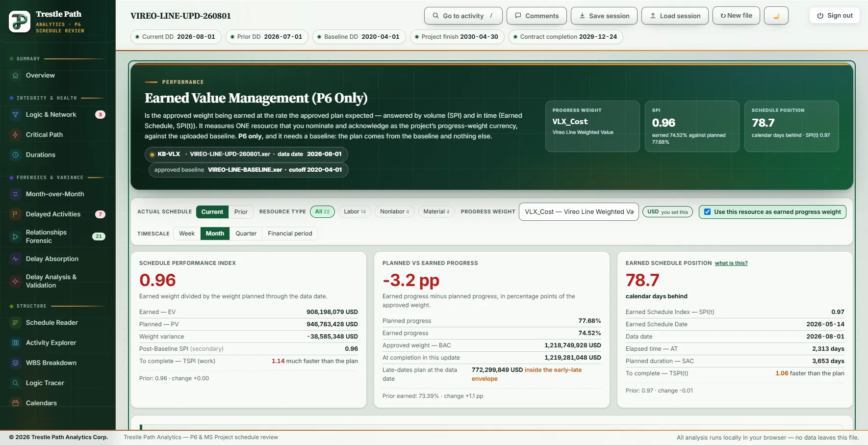Viewport: 868px width, 445px height.
Task: Open the VLX_Cost progress weight dropdown
Action: 579,212
